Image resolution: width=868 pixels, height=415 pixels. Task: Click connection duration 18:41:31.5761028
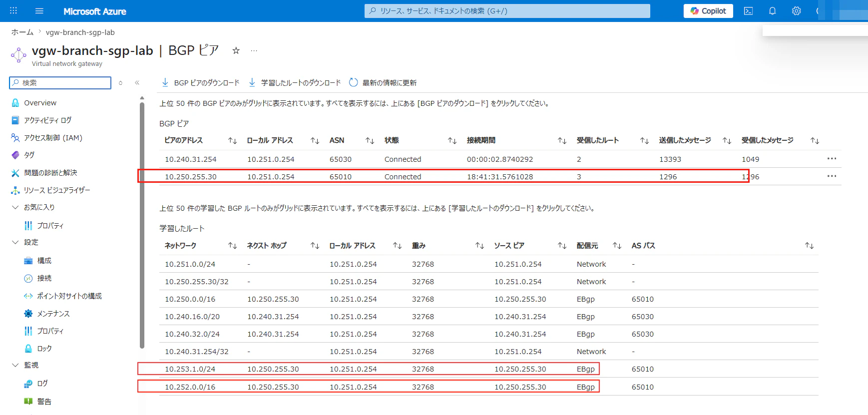point(500,177)
